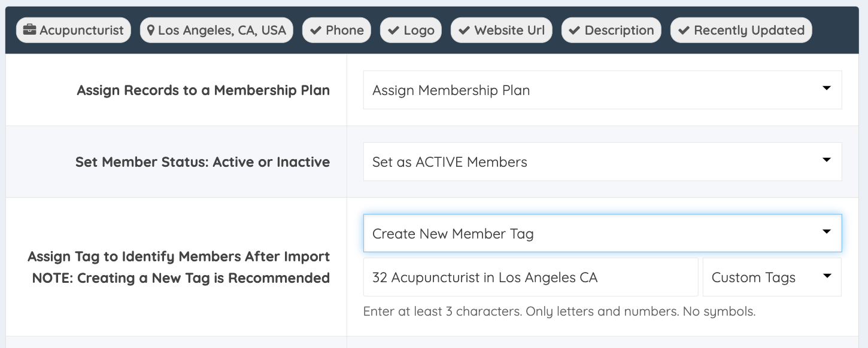Toggle the Website Url filter chip label
Image resolution: width=868 pixels, height=348 pixels.
point(509,30)
